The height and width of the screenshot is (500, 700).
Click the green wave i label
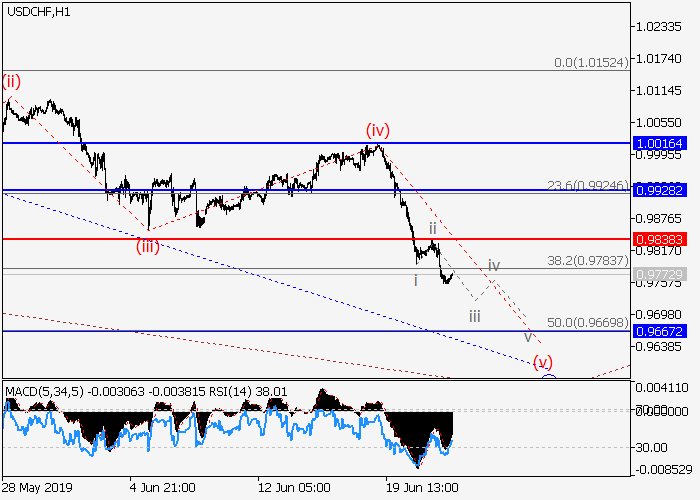click(415, 280)
